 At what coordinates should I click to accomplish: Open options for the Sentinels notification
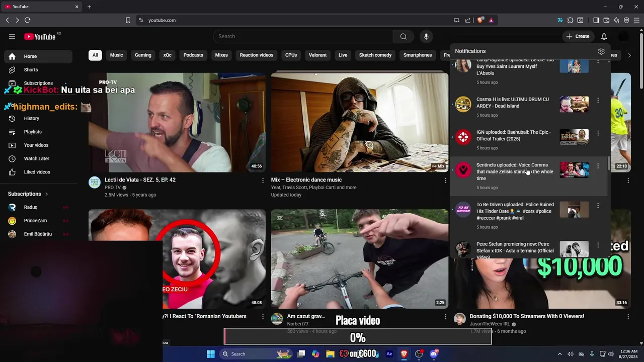click(598, 166)
